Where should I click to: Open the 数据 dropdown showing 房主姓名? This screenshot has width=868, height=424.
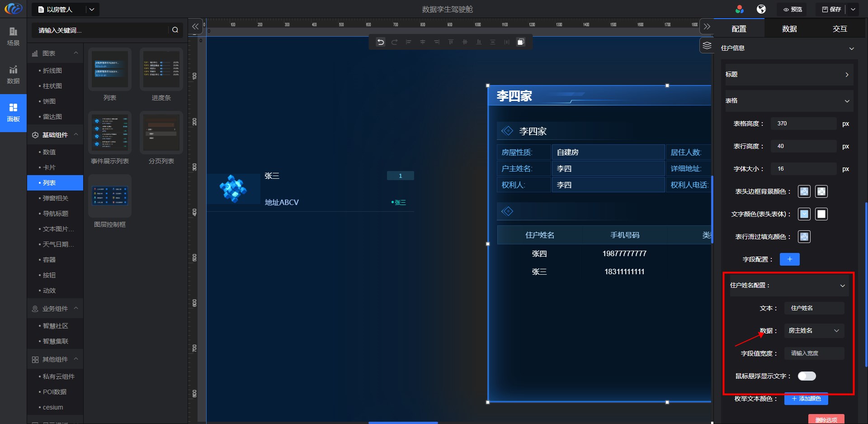814,331
